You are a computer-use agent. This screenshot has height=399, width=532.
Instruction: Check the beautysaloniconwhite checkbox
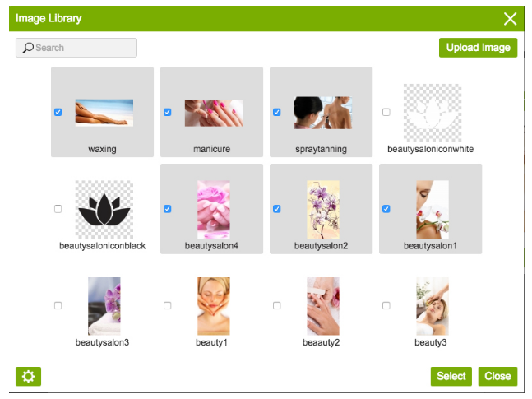point(386,112)
